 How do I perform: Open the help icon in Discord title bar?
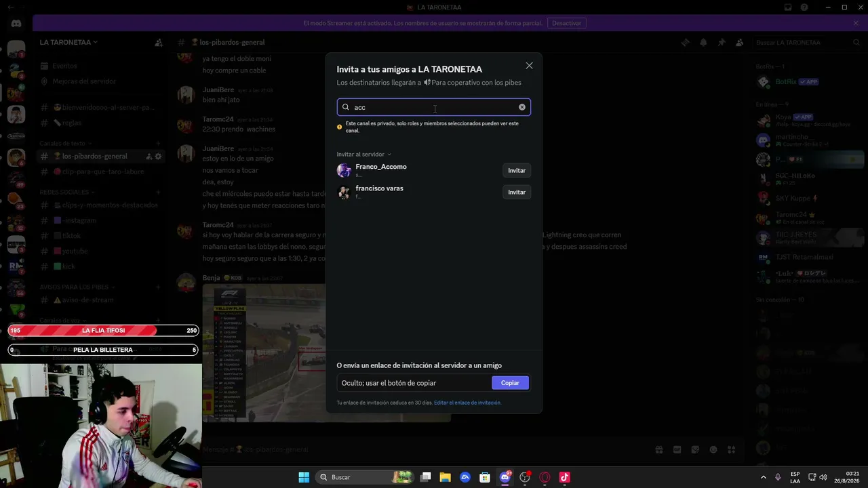(804, 7)
